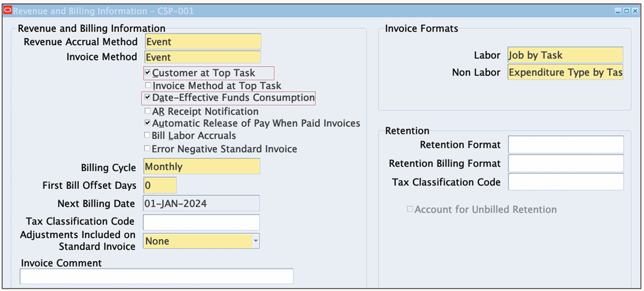Click the Retention Billing Format field

[566, 163]
